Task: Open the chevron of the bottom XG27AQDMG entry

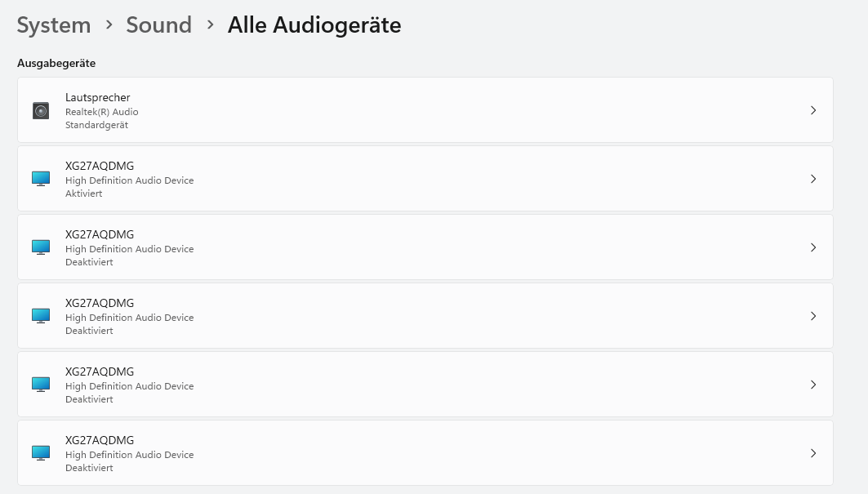Action: [812, 453]
